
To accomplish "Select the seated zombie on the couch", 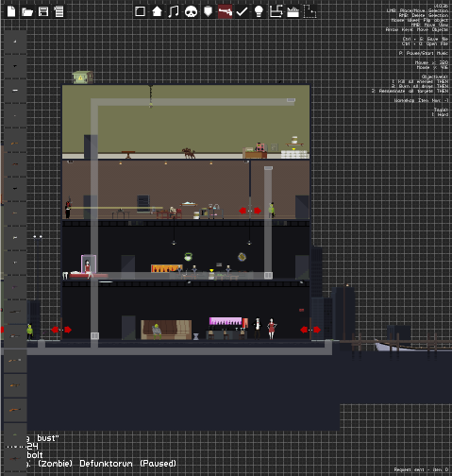I will point(157,331).
